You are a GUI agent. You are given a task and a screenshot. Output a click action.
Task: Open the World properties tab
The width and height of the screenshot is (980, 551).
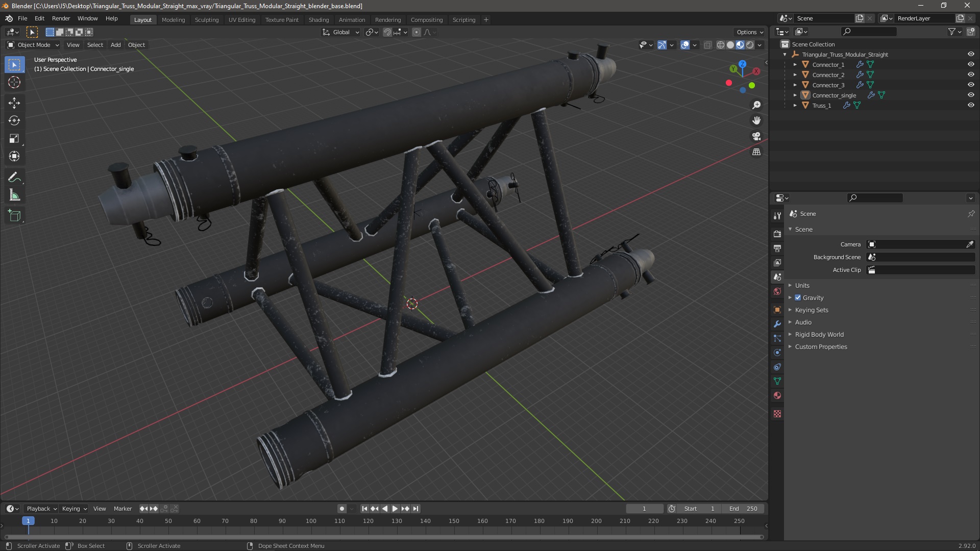(x=777, y=291)
